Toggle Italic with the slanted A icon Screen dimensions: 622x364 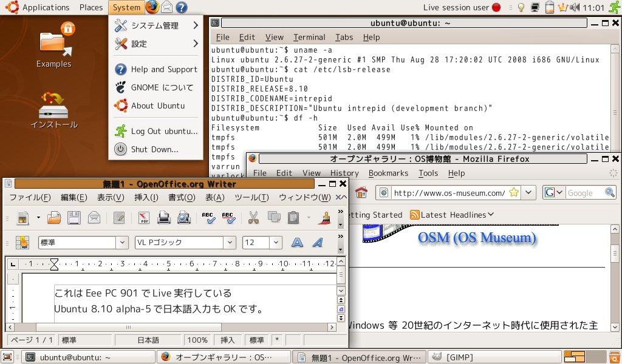tap(317, 243)
